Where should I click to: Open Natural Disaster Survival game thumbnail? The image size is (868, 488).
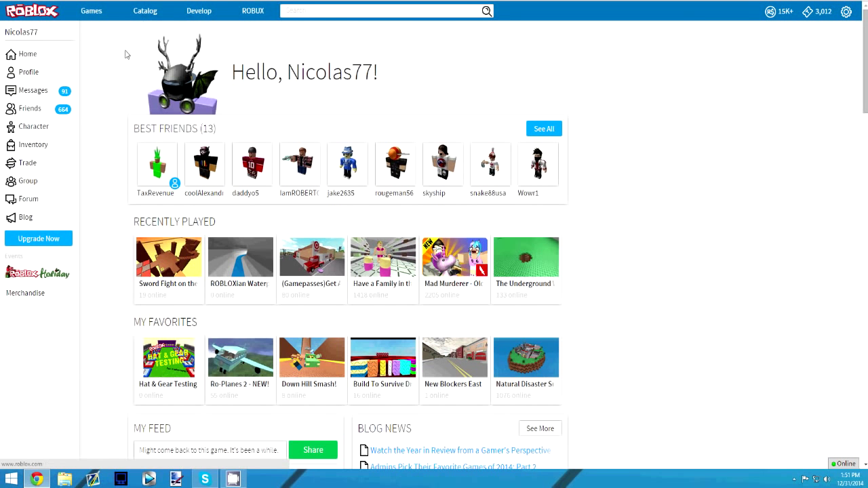coord(526,357)
